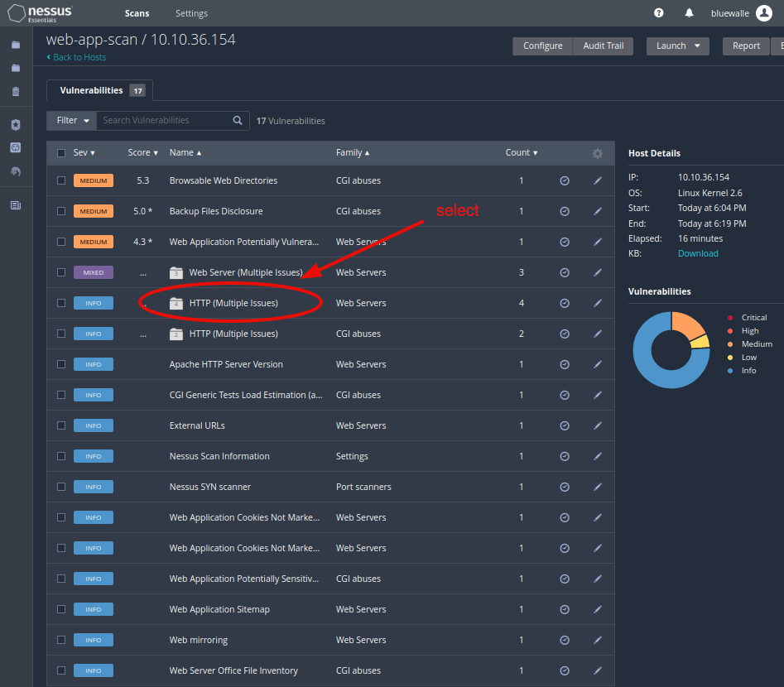Switch to the Settings menu at top

191,13
